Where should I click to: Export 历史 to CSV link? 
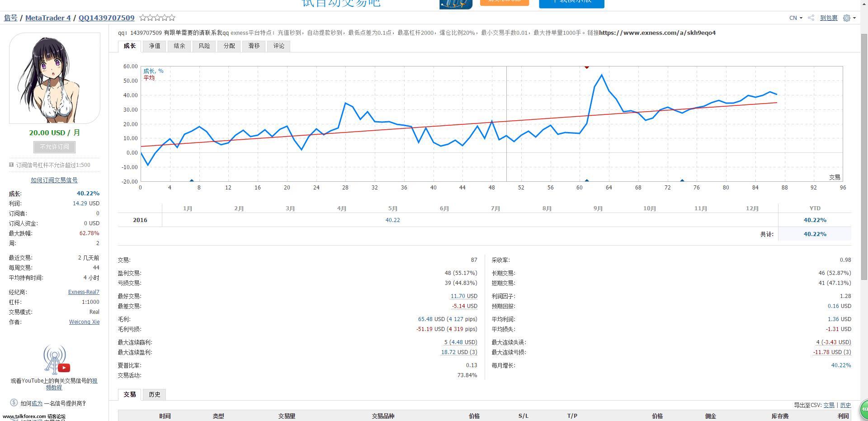click(x=845, y=405)
